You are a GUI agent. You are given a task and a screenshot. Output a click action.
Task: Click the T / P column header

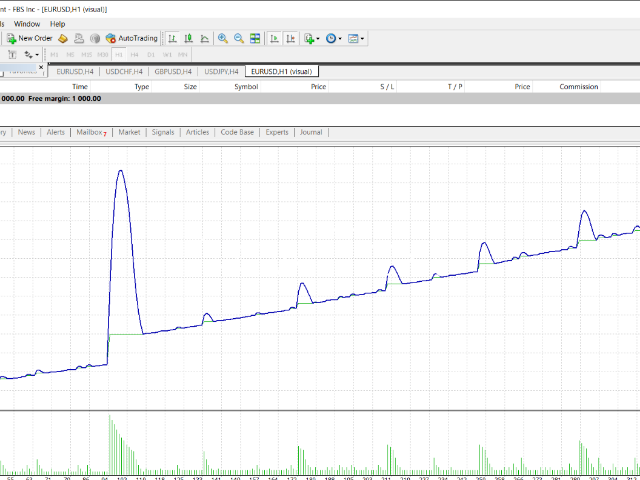[455, 87]
